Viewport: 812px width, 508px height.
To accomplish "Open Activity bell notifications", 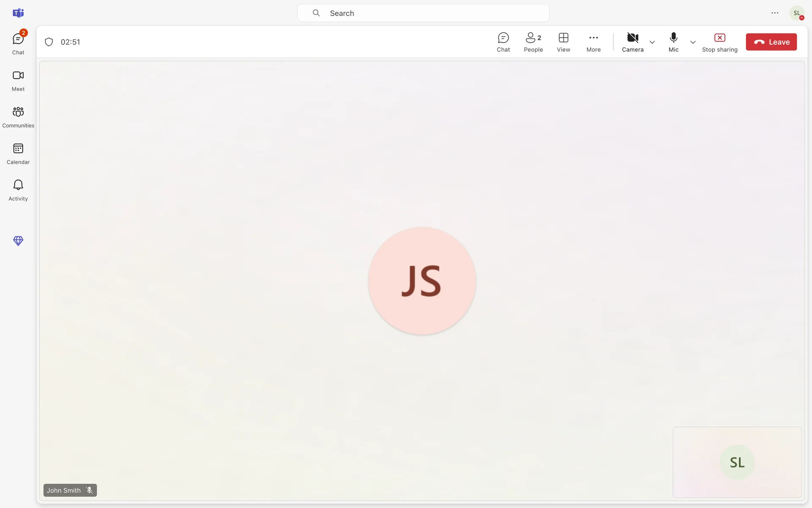I will tap(18, 190).
